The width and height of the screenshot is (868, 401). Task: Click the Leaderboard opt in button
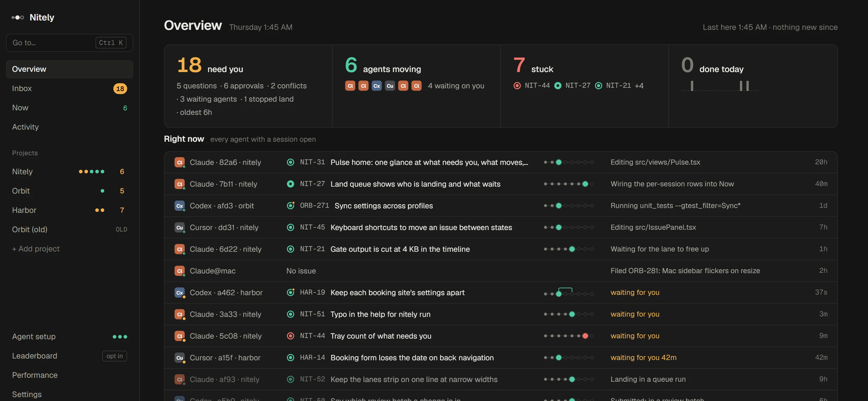115,356
